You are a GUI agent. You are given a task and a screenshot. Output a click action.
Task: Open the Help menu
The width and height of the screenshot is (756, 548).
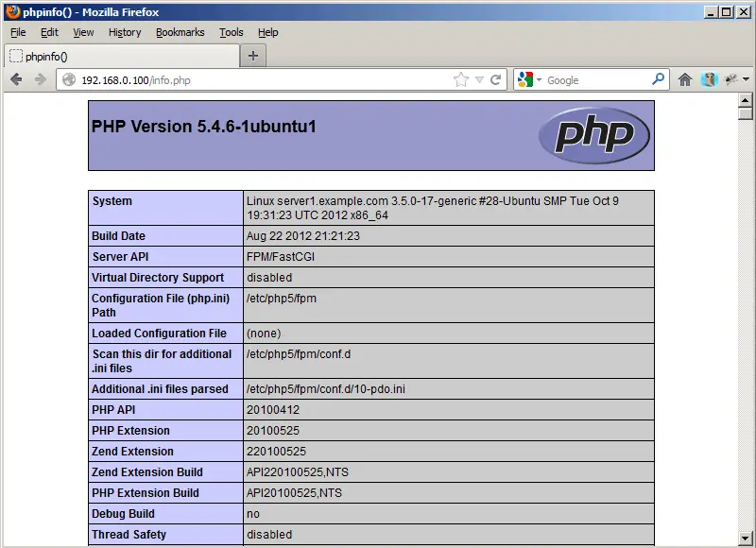pos(268,32)
